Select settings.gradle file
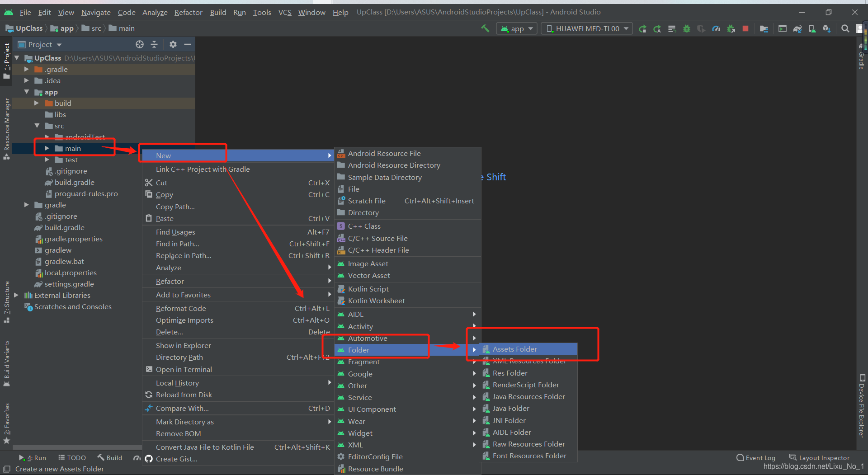The image size is (868, 475). [x=69, y=284]
